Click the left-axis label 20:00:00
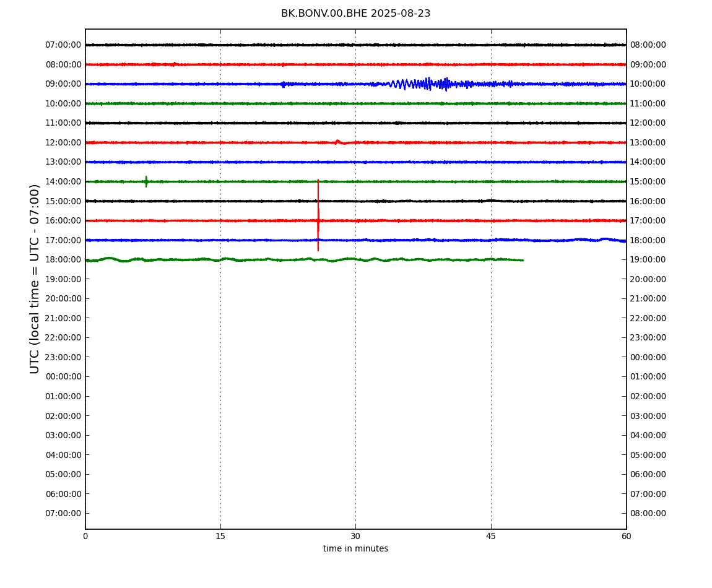712x588 pixels. point(64,299)
